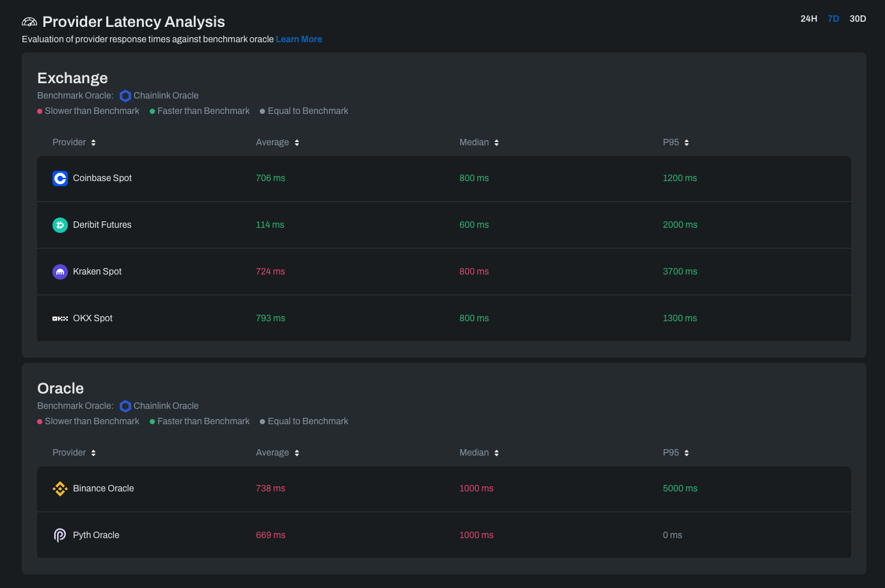Click OKX Spot P95 value 1300 ms
Screen dimensions: 885x588
point(680,318)
